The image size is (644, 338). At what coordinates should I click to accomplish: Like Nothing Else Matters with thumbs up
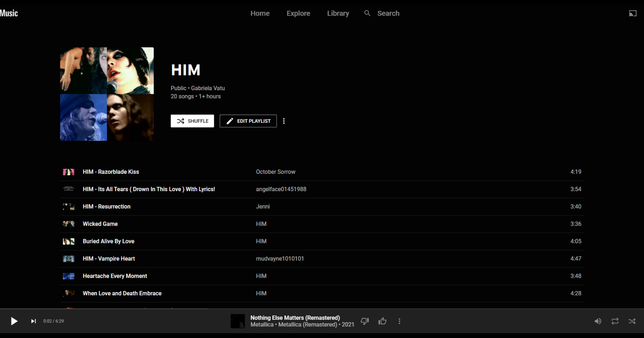(x=382, y=321)
